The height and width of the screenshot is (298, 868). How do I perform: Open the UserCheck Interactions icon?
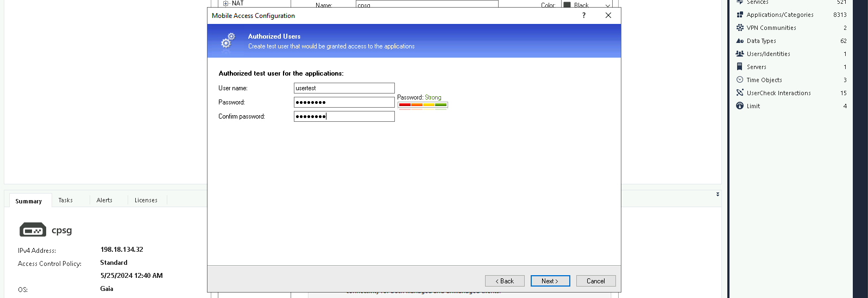pyautogui.click(x=740, y=93)
